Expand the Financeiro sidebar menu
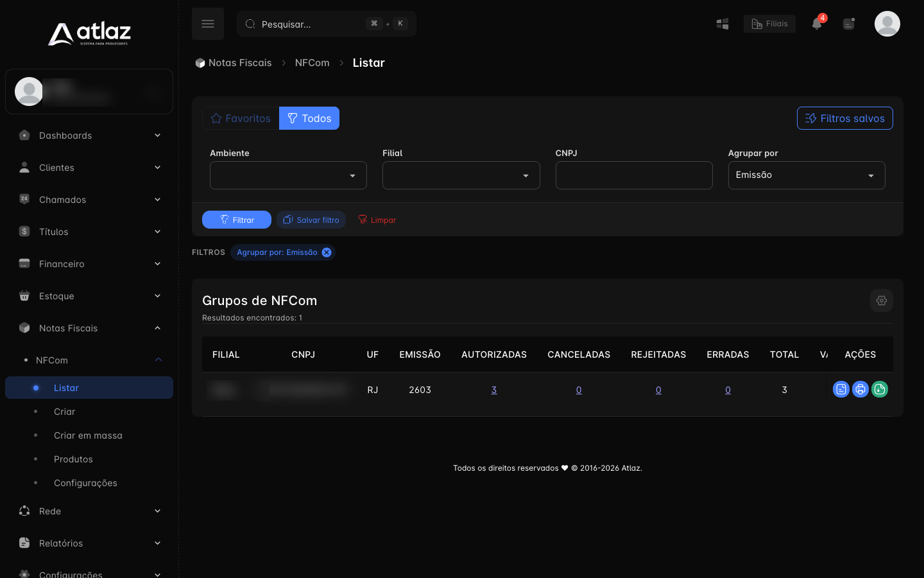This screenshot has height=578, width=924. [89, 264]
